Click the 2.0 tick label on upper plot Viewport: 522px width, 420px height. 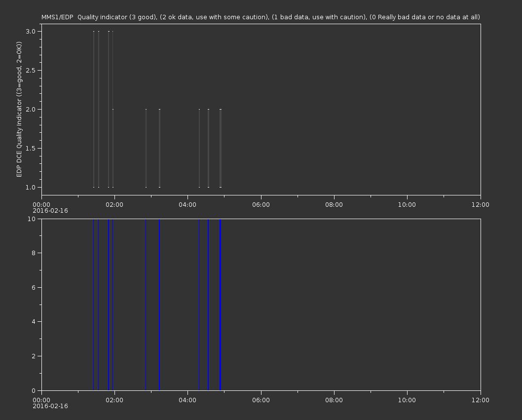[x=31, y=109]
